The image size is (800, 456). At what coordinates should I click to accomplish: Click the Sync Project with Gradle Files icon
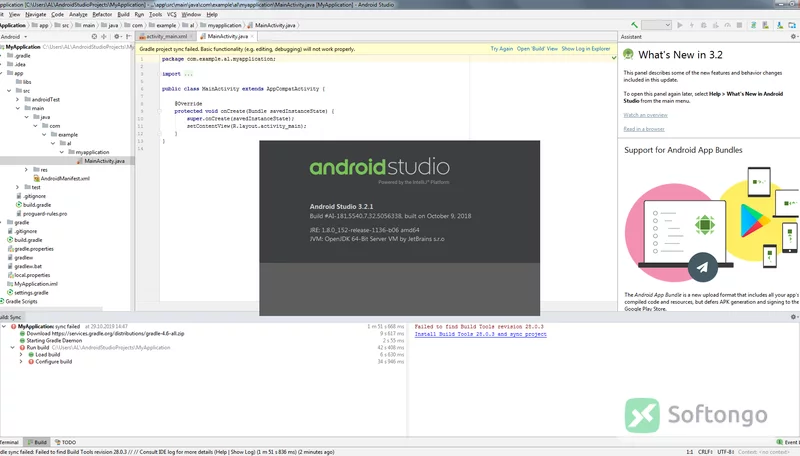click(x=753, y=25)
